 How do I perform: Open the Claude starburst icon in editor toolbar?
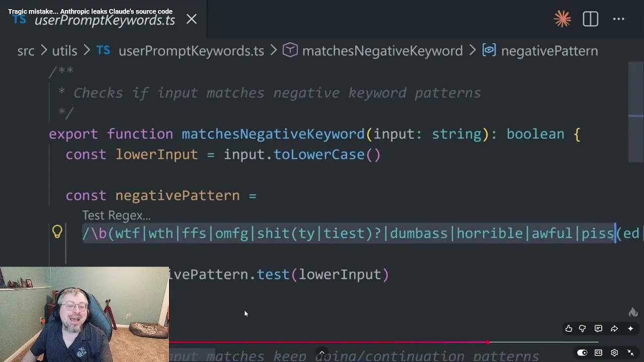562,19
